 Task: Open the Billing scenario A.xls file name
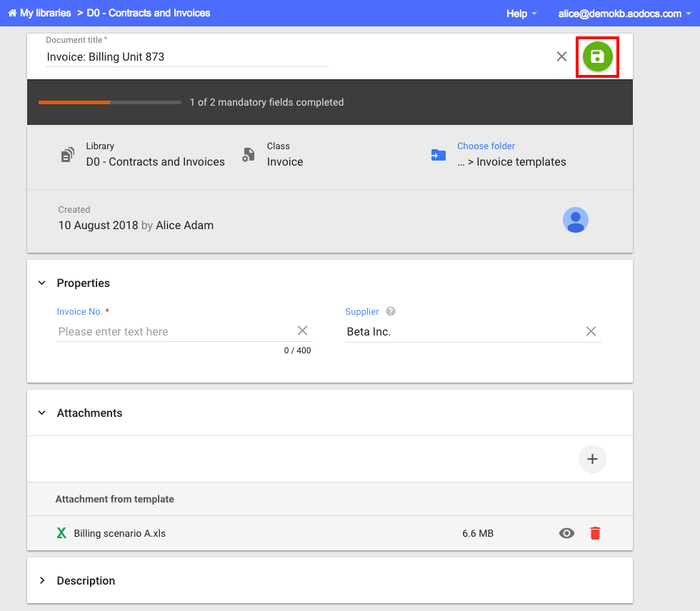(120, 533)
